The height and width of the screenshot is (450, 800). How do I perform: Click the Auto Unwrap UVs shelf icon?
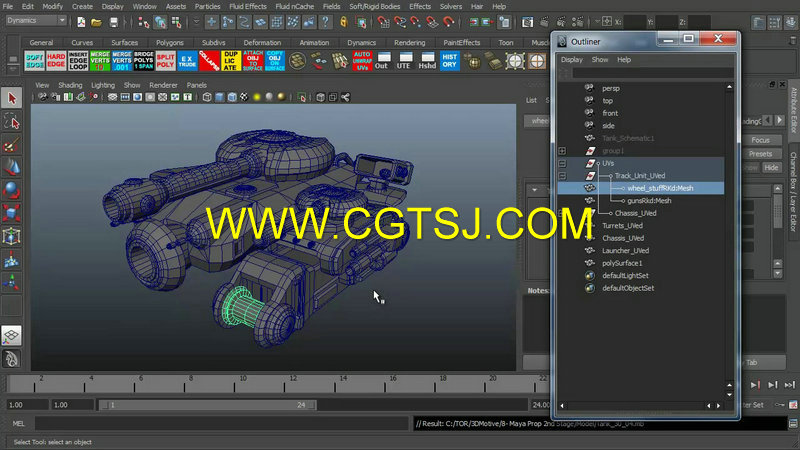click(x=362, y=61)
